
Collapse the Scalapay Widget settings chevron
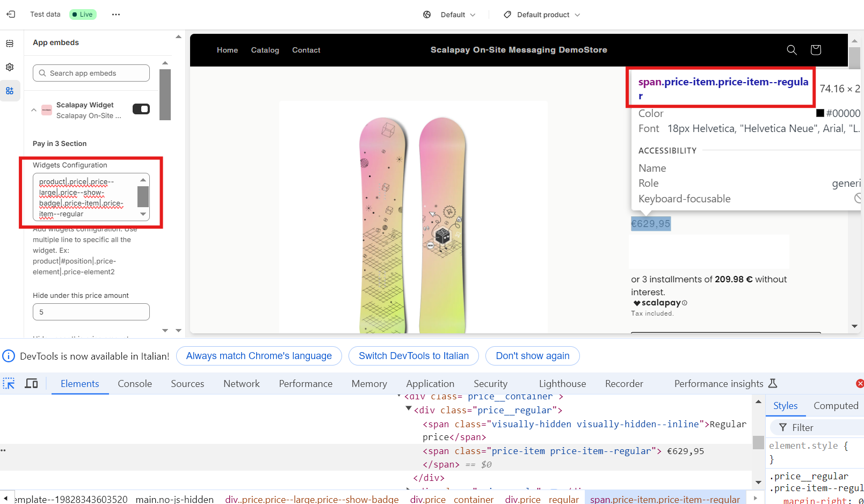[34, 110]
